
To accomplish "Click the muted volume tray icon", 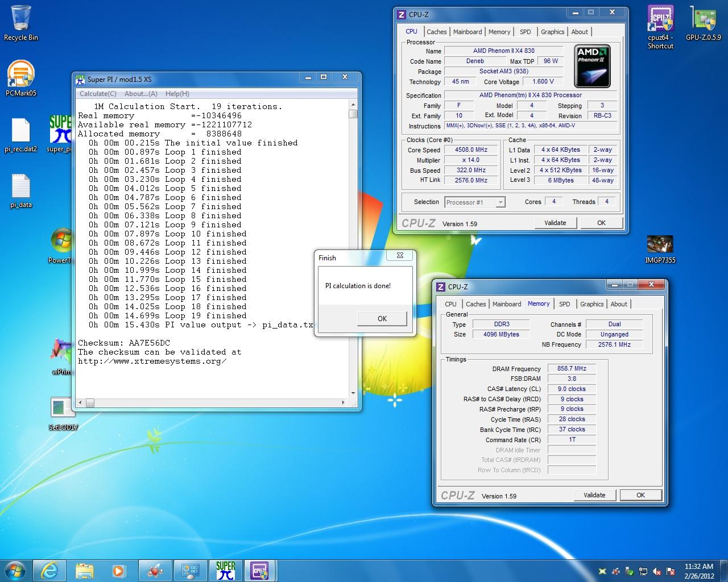I will point(657,571).
